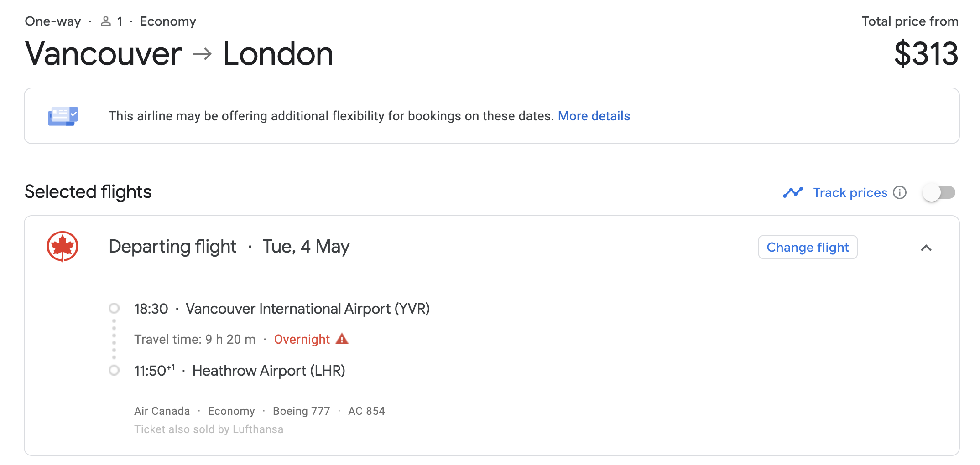Click the Departing flight Tue, 4 May header
Viewport: 980px width, 465px height.
[x=229, y=247]
